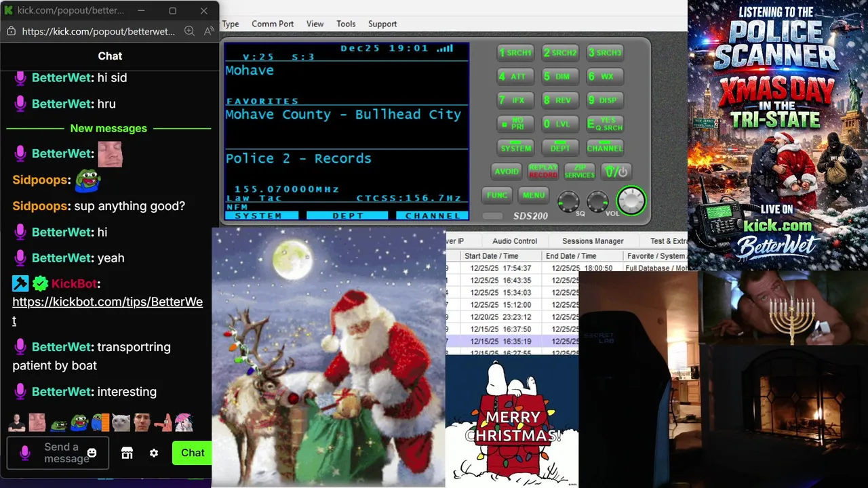Insert the pink umbrella emote

184,423
